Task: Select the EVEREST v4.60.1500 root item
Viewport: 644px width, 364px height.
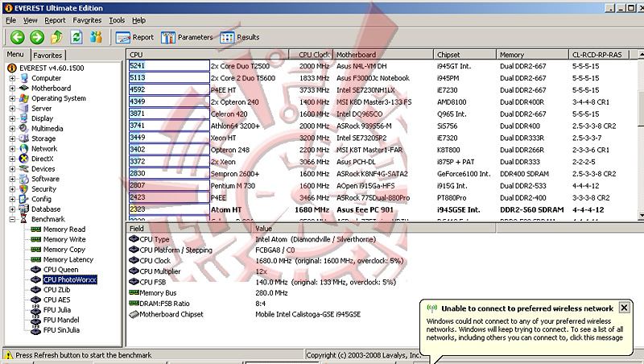Action: [x=52, y=68]
